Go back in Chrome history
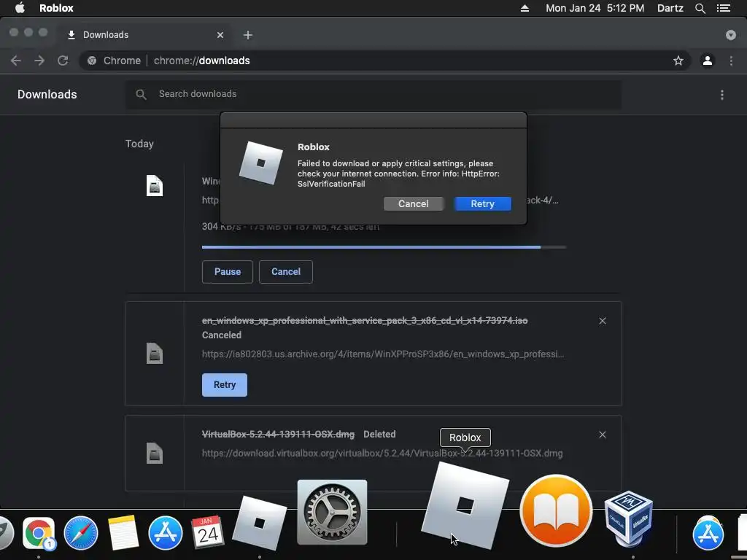The image size is (747, 560). (16, 61)
